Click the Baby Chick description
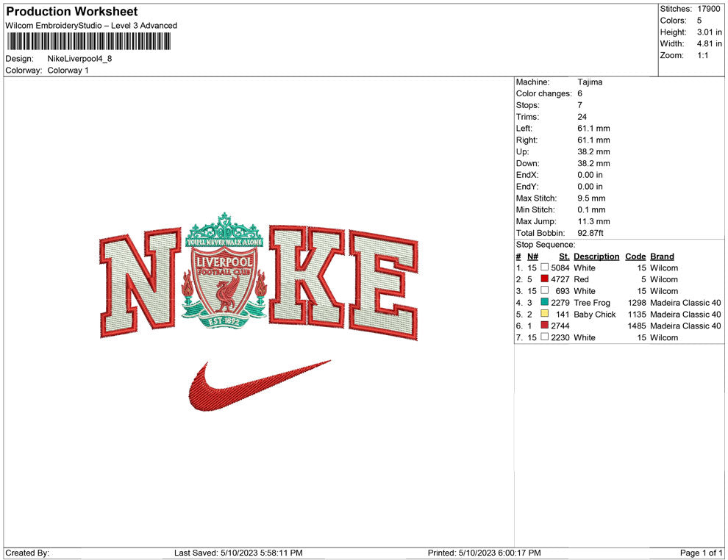The image size is (728, 560). tap(594, 314)
